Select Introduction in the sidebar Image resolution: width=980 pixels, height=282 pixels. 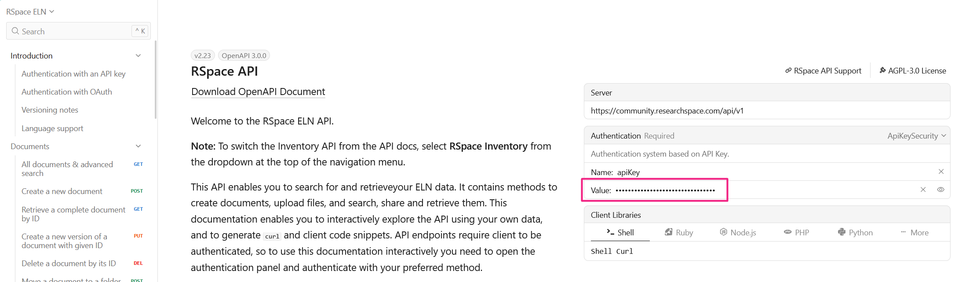click(x=32, y=56)
